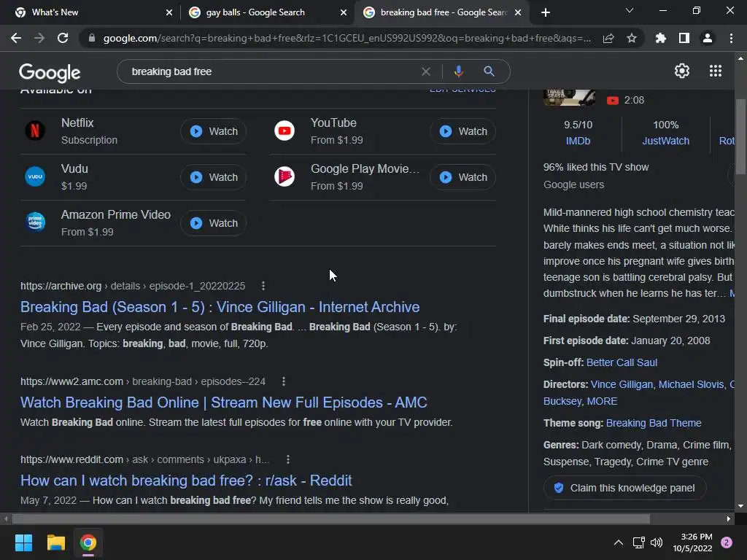The width and height of the screenshot is (747, 560).
Task: Click the browser back arrow
Action: pos(16,38)
